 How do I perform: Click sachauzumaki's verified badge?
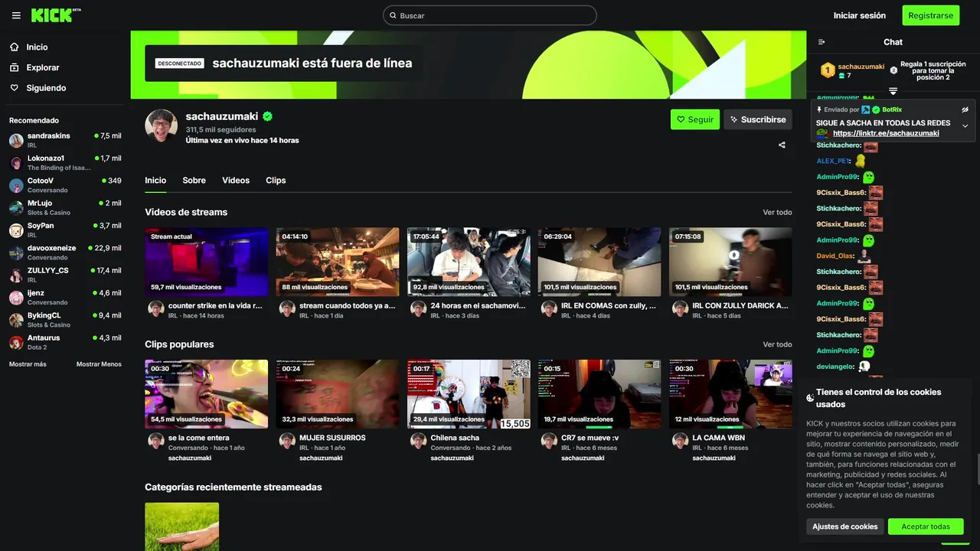[268, 116]
